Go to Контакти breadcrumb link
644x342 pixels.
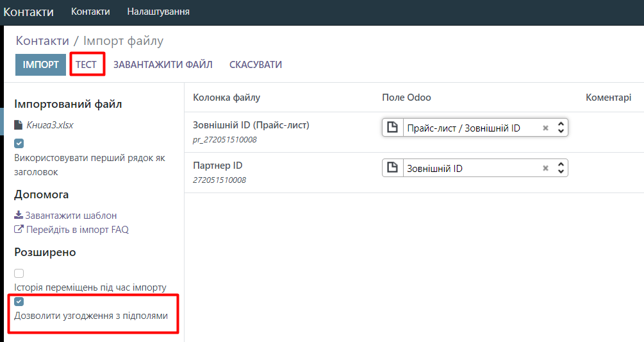(x=42, y=41)
